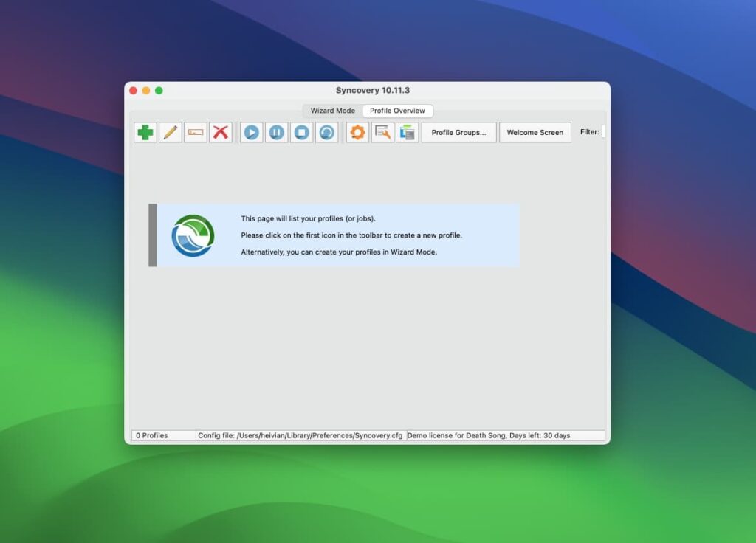Click the config file path in the status bar

click(299, 435)
